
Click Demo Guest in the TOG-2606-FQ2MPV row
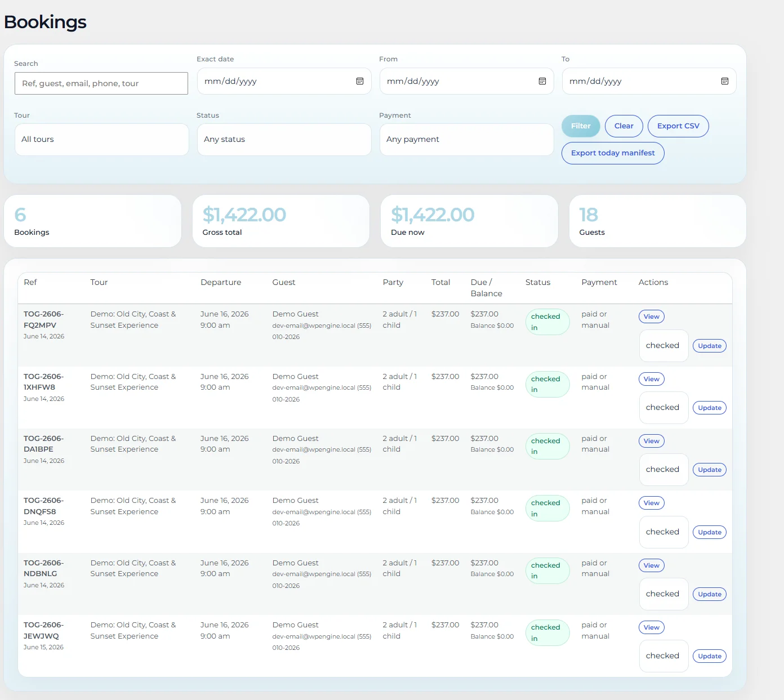tap(295, 314)
